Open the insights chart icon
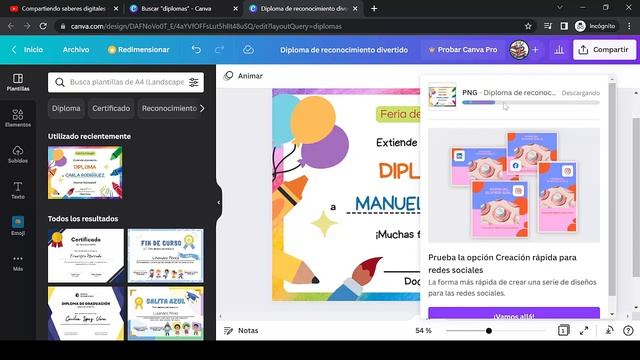Image resolution: width=640 pixels, height=360 pixels. pos(559,50)
